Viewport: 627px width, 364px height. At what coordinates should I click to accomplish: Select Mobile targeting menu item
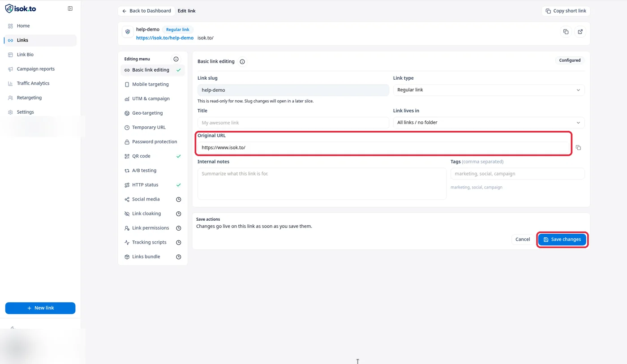(153, 84)
